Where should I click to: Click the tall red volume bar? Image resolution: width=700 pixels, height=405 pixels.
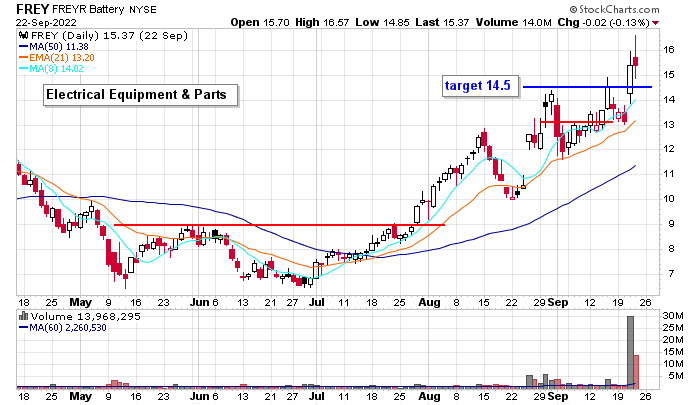(x=636, y=372)
